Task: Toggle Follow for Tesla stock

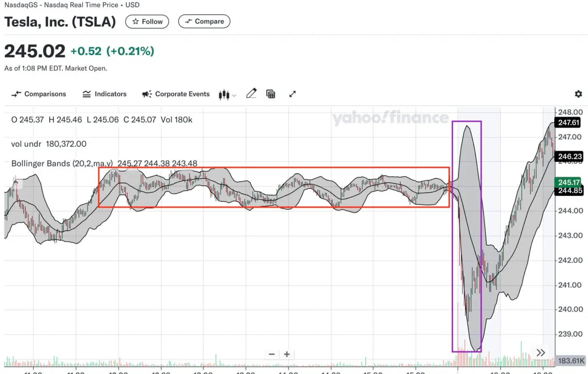Action: (x=147, y=21)
